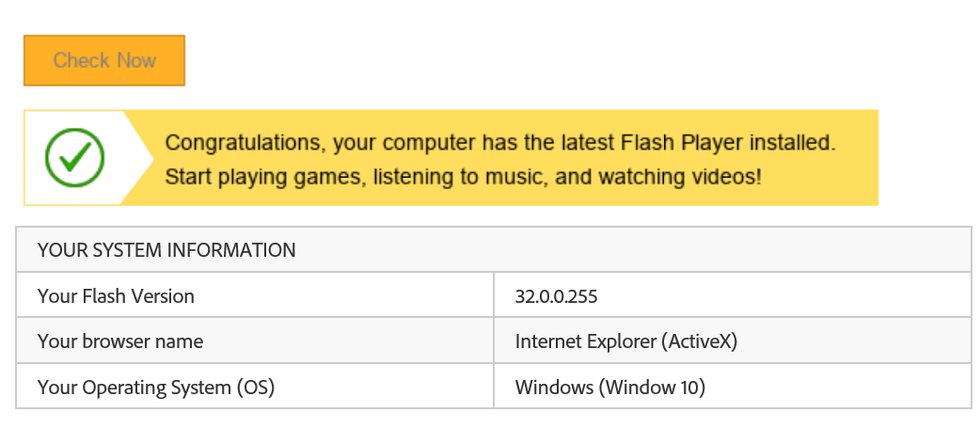
Task: Select the 'Your Flash Version' label cell
Action: [255, 295]
